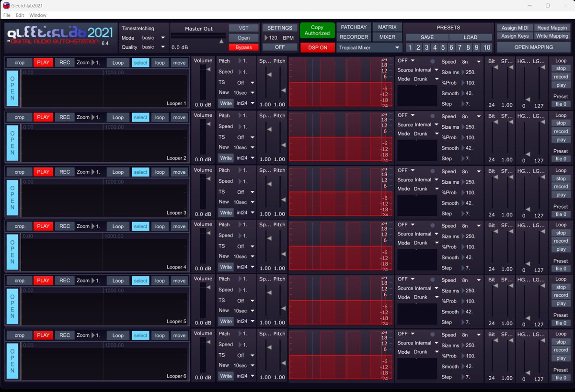Click the stop button in Looper 5 Loop section
Viewport: 575px width, 392px height.
click(x=561, y=287)
